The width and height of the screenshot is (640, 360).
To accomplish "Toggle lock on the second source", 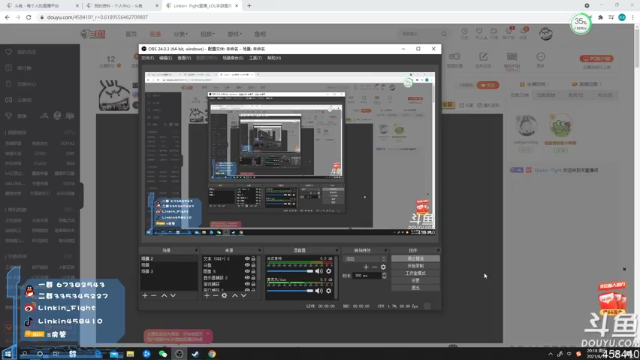I will (253, 265).
